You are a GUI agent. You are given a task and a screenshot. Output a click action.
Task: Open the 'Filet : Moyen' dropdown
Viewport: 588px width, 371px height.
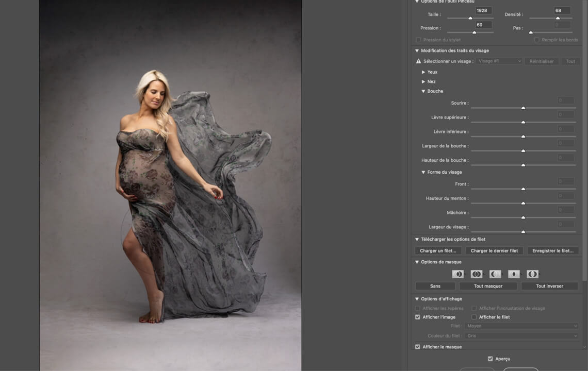[522, 326]
